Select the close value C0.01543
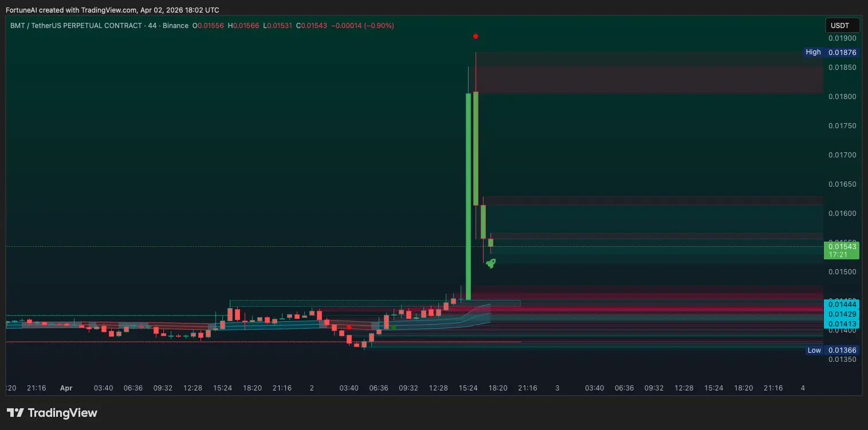 tap(312, 26)
